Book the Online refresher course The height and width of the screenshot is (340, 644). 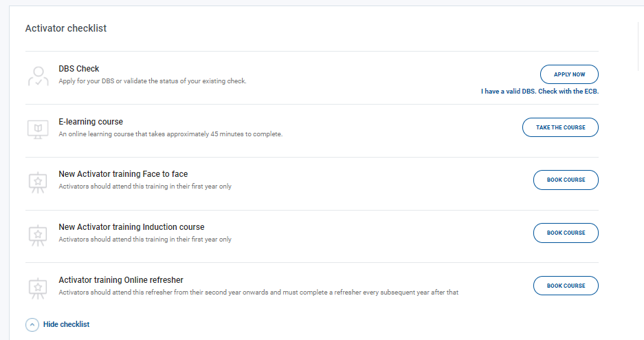(566, 286)
